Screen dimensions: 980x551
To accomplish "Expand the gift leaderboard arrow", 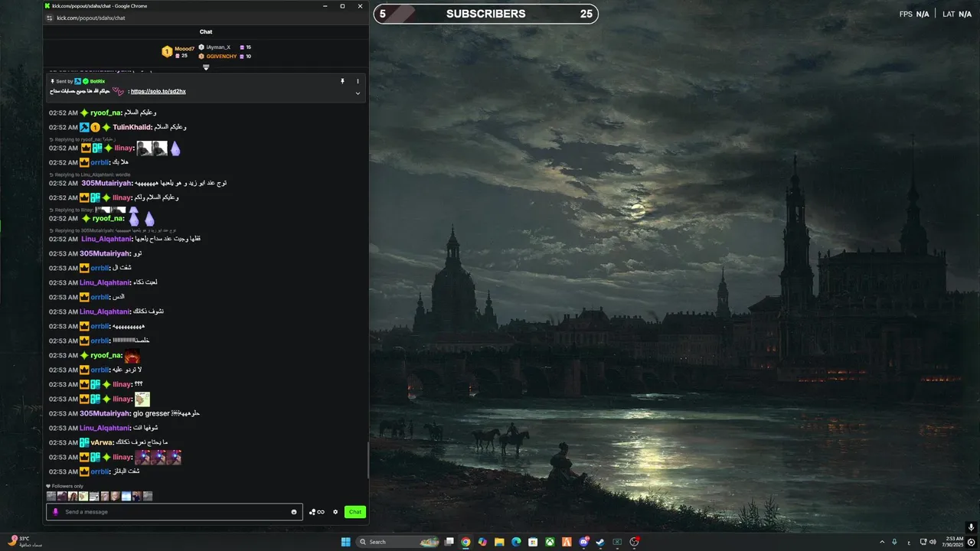I will (x=206, y=67).
